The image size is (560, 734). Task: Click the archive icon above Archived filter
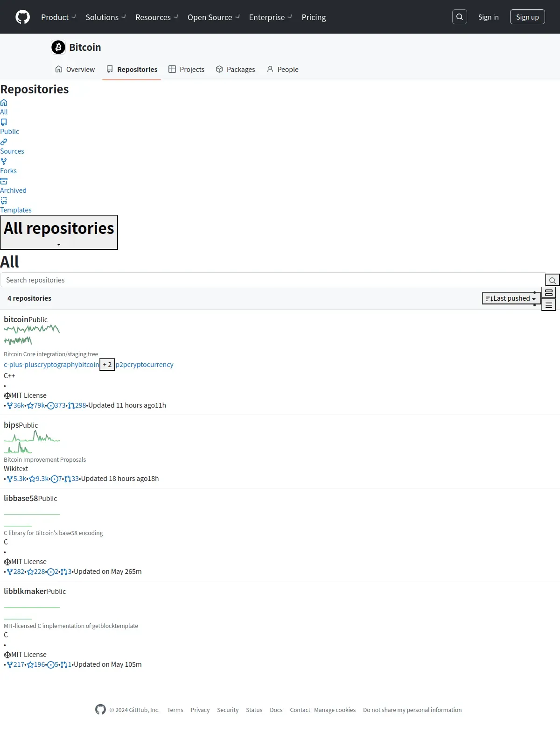coord(4,181)
